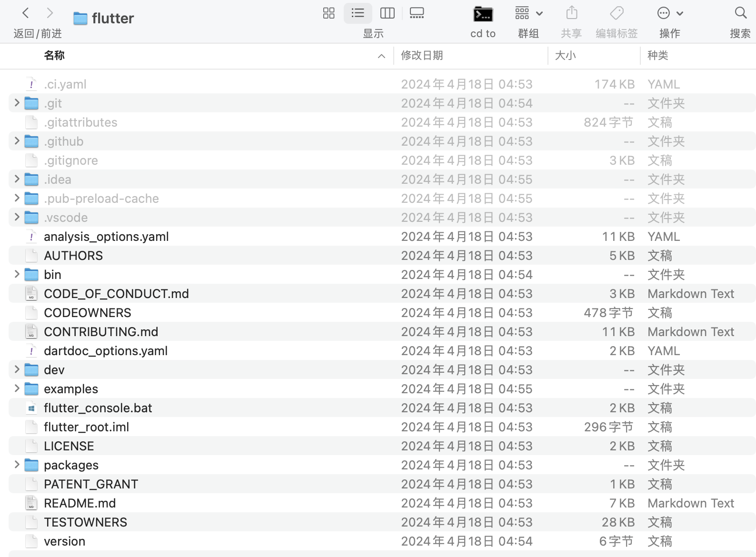Select the examples folder icon
This screenshot has width=756, height=557.
[x=31, y=389]
